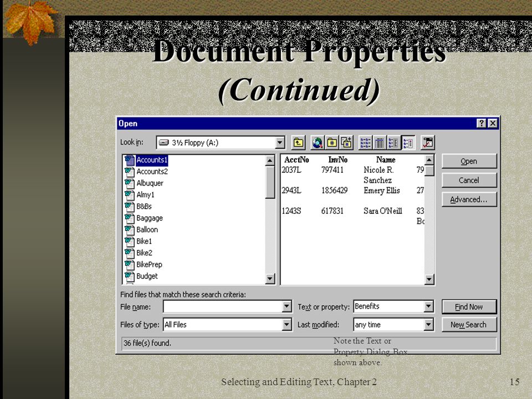Viewport: 532px width, 399px height.
Task: Click the file list scrollbar thumb
Action: [270, 182]
